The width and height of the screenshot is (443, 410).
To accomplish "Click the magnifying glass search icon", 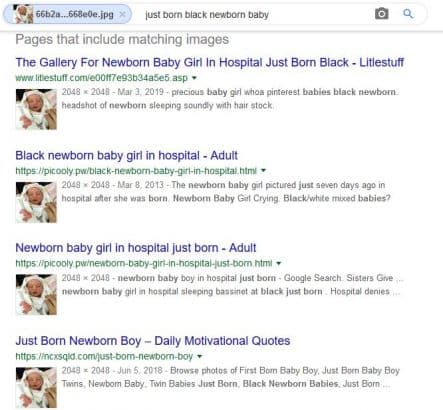I will [408, 14].
